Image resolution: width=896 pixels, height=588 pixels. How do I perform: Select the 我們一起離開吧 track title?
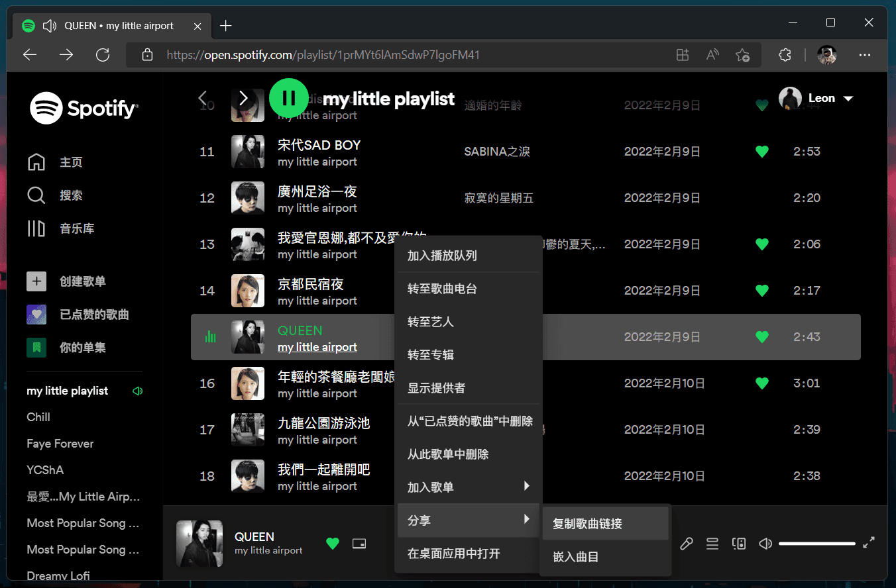[323, 469]
